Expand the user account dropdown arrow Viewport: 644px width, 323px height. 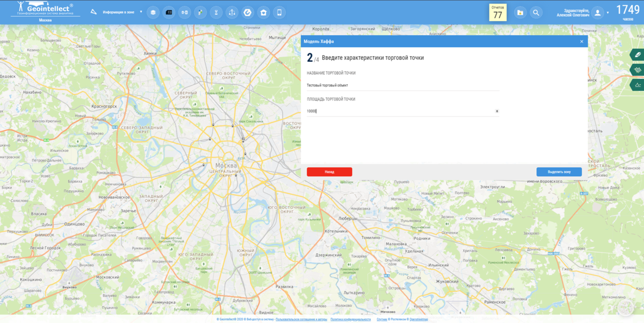pos(608,13)
